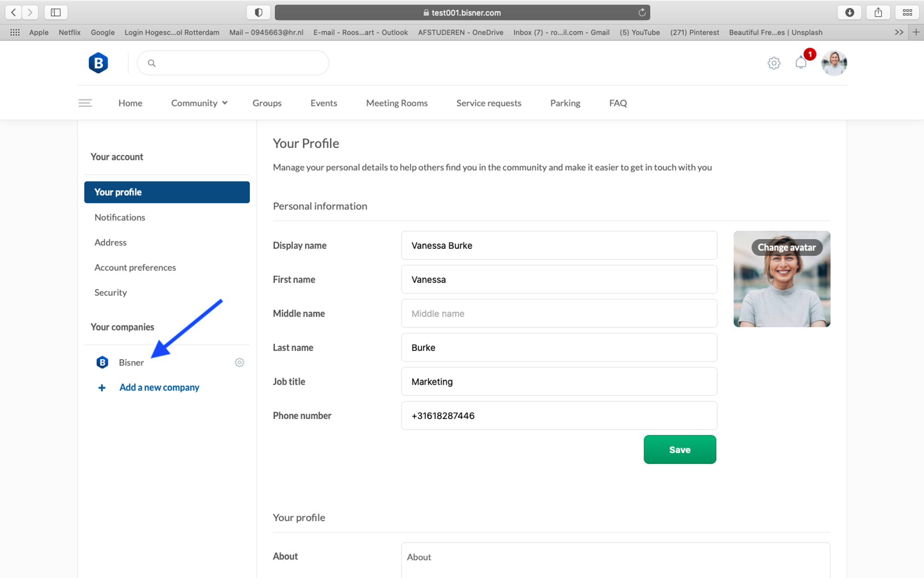Focus the Phone number field
The height and width of the screenshot is (578, 924).
[x=559, y=416]
